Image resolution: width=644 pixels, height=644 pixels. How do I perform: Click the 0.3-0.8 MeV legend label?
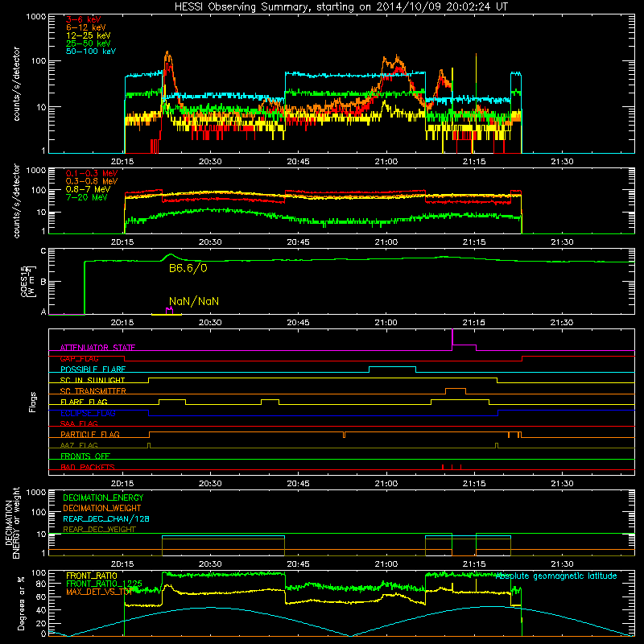(92, 181)
